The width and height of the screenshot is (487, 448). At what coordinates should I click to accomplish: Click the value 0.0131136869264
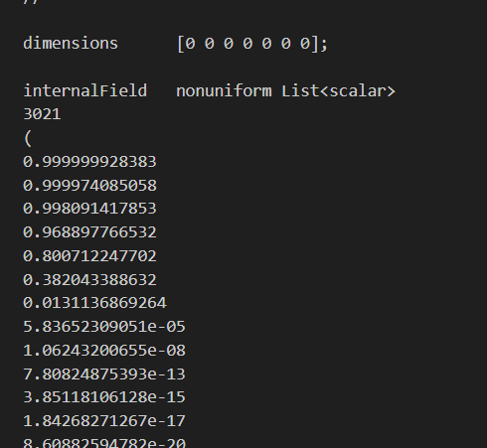tap(94, 303)
